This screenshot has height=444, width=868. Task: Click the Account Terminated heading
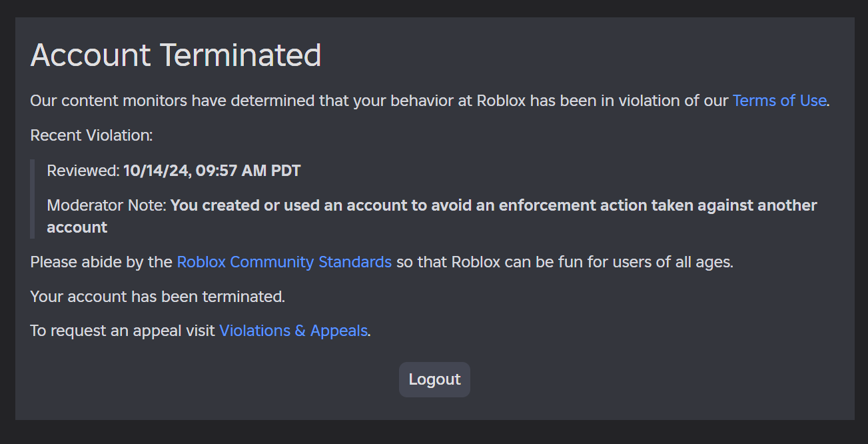tap(176, 55)
